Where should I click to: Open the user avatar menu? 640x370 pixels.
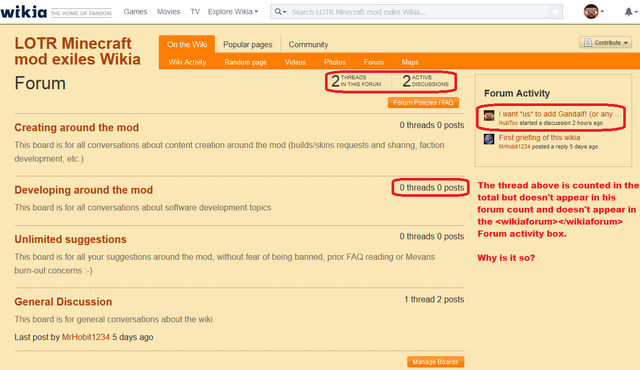(x=593, y=12)
